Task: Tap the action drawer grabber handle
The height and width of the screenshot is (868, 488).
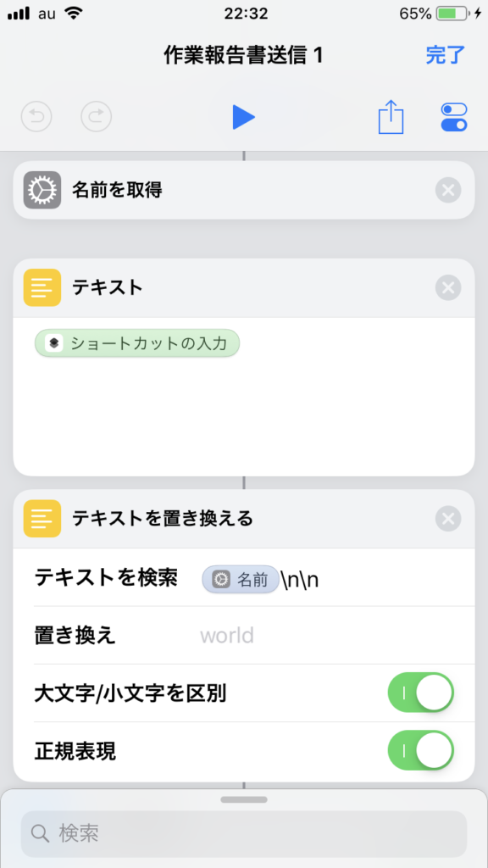Action: (x=244, y=799)
